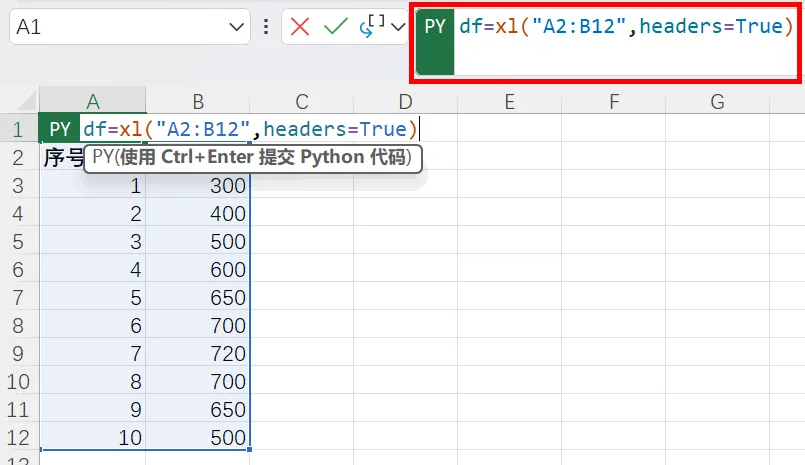Click cell A11 with value 9
805x465 pixels.
(93, 409)
